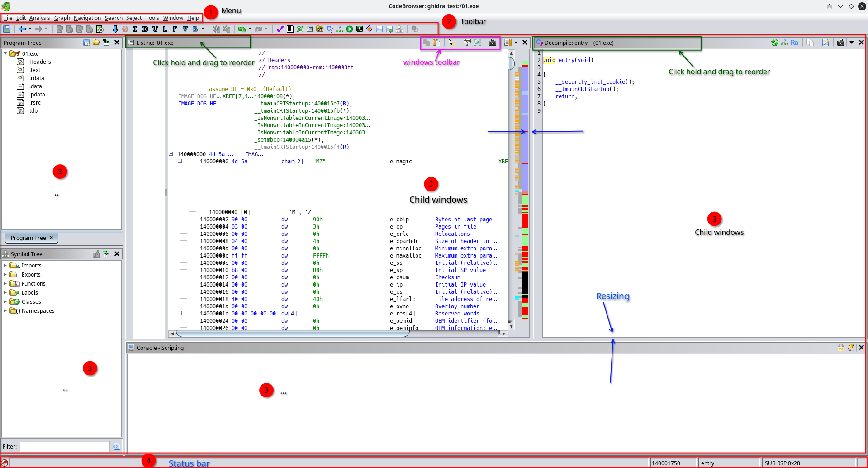Open the undo history dropdown arrow

[250, 29]
